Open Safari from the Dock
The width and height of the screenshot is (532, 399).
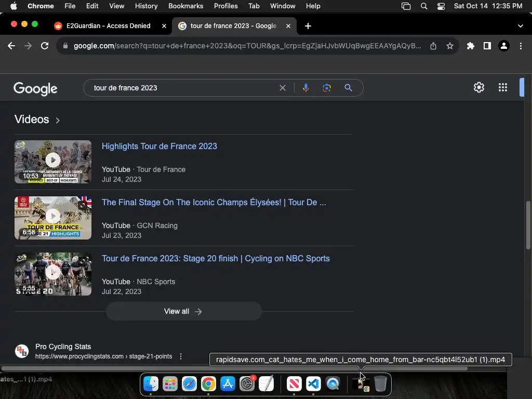pos(189,384)
